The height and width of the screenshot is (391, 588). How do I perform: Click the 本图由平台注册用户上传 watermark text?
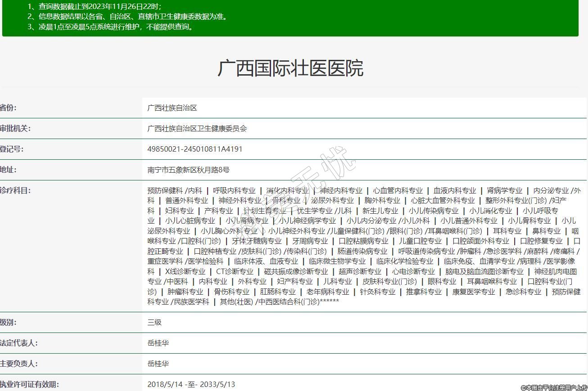click(x=554, y=387)
